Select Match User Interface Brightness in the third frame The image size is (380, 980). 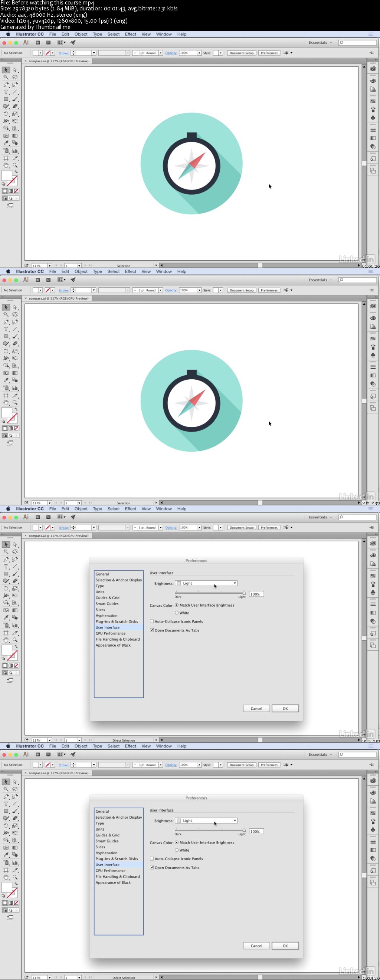tap(177, 605)
